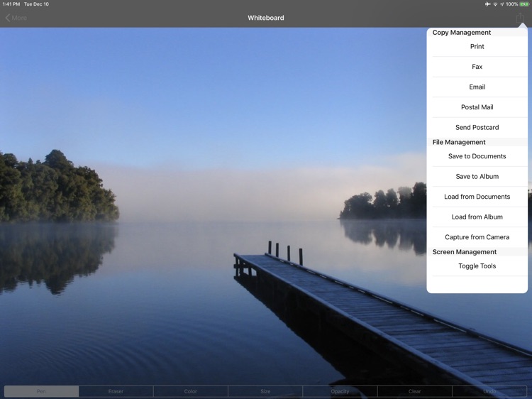This screenshot has height=399, width=532.
Task: Save whiteboard to Documents
Action: pyautogui.click(x=477, y=156)
